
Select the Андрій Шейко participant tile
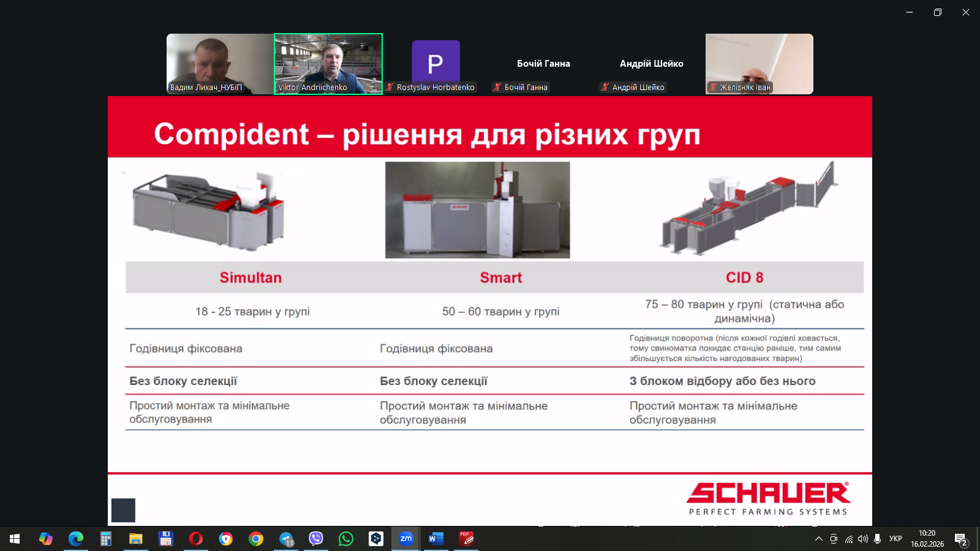(x=652, y=64)
